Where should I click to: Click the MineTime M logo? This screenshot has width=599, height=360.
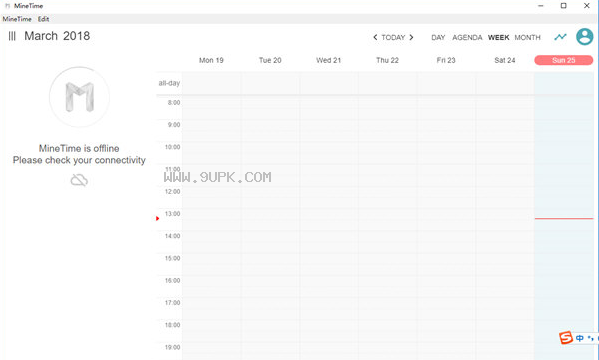point(79,97)
